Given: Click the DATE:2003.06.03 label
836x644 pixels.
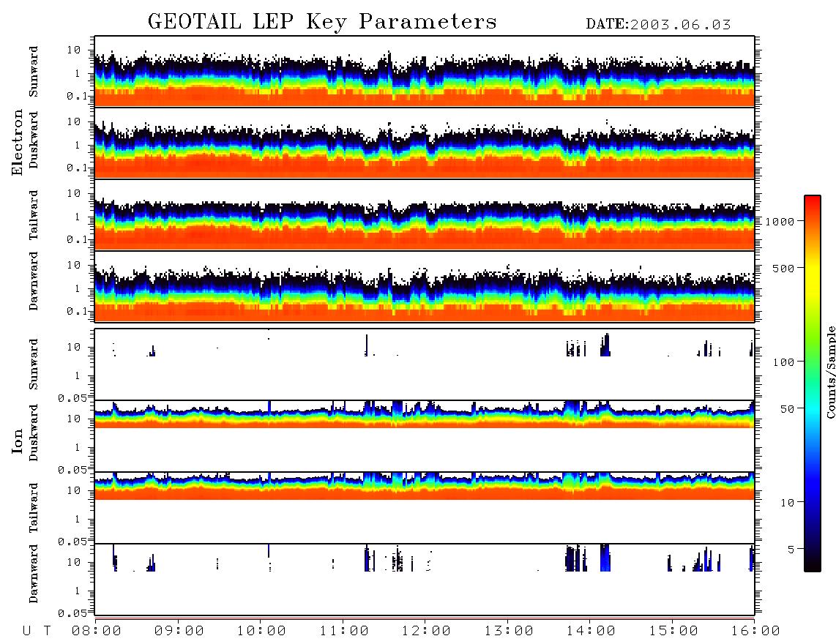Looking at the screenshot, I should (658, 25).
